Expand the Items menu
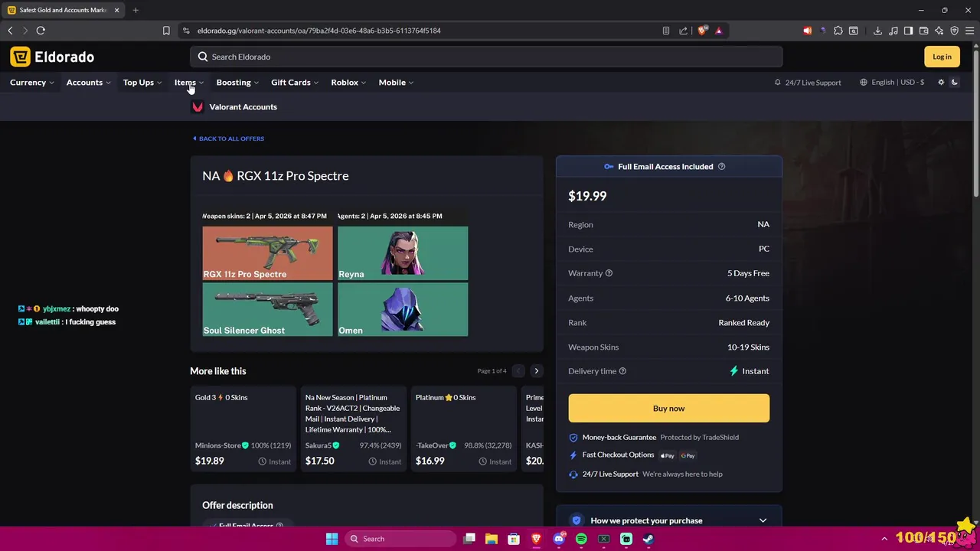Screen dimensions: 980x551 click(189, 82)
